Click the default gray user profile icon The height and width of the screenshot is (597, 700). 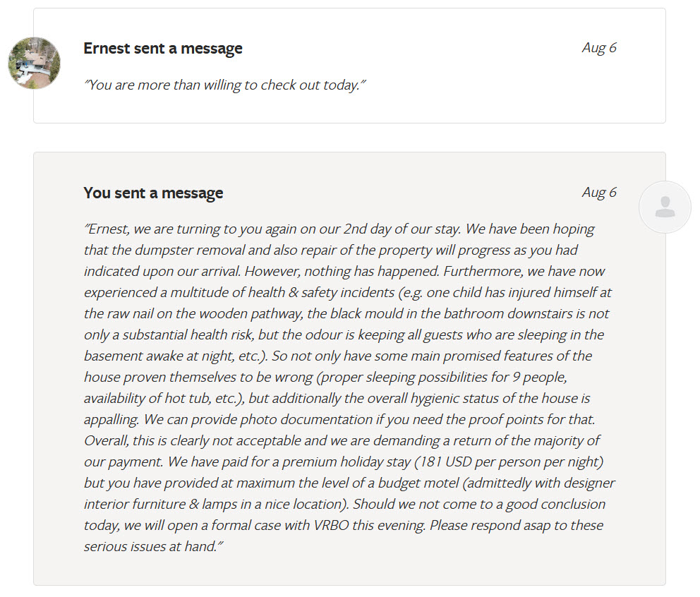pyautogui.click(x=664, y=207)
